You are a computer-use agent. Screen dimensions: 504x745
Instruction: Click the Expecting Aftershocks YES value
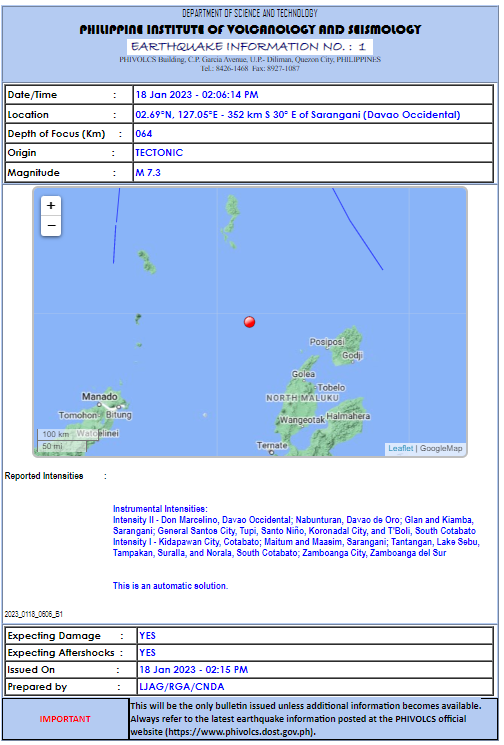147,653
